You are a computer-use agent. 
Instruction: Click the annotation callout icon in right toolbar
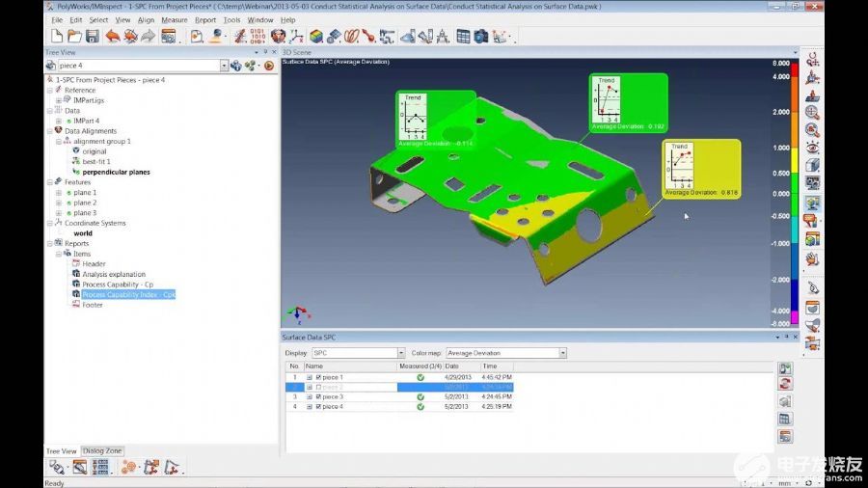(810, 221)
